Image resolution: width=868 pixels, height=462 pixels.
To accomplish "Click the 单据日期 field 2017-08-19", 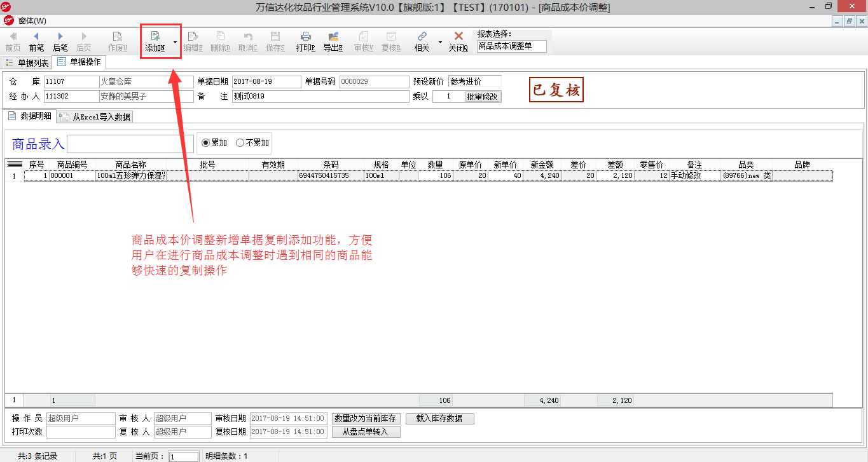I will point(266,82).
